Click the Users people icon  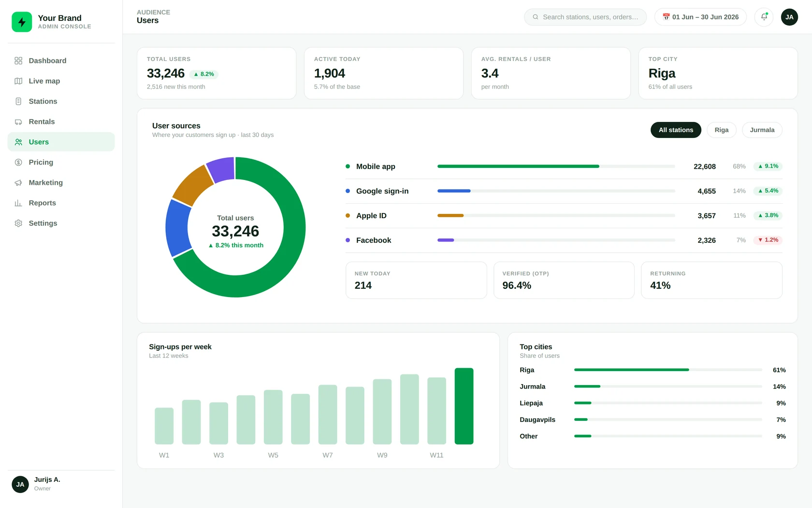18,142
